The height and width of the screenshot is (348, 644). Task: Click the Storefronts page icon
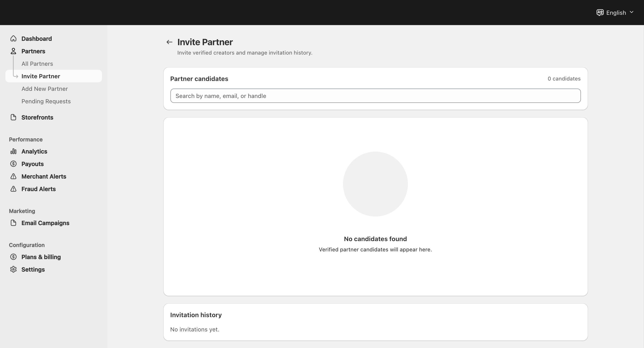coord(13,117)
